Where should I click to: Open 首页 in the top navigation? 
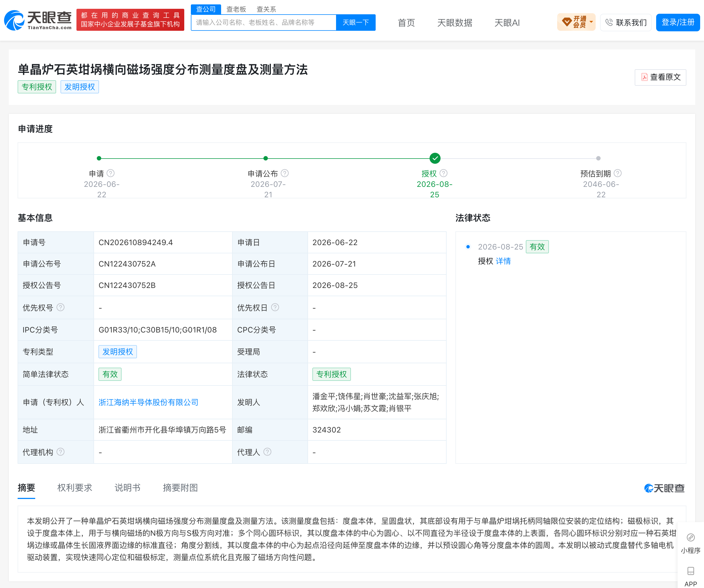pos(406,23)
